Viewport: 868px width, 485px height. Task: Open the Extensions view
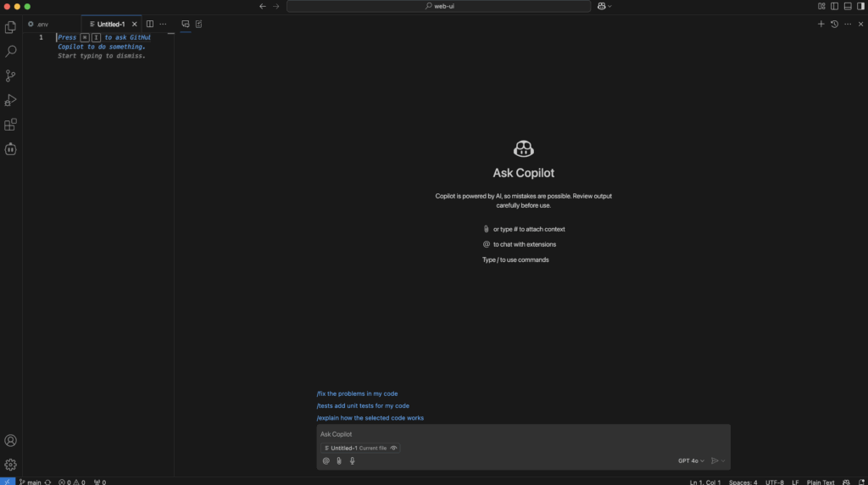tap(10, 125)
